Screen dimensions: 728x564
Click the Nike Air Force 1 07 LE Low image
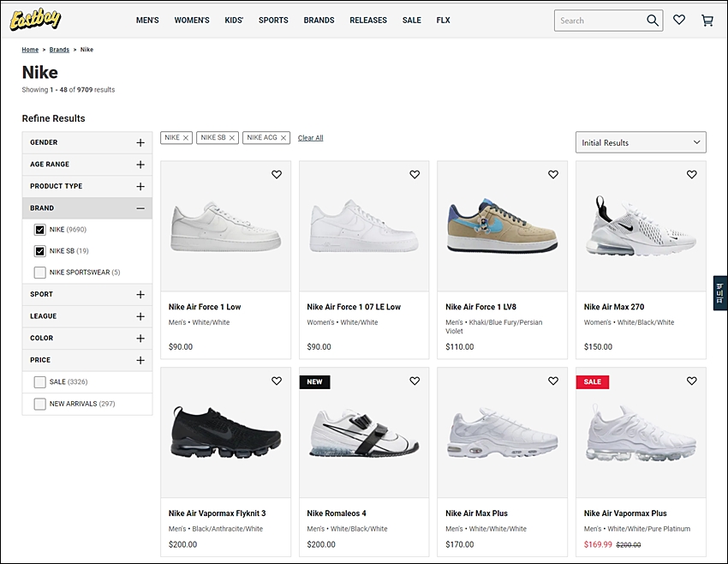364,227
